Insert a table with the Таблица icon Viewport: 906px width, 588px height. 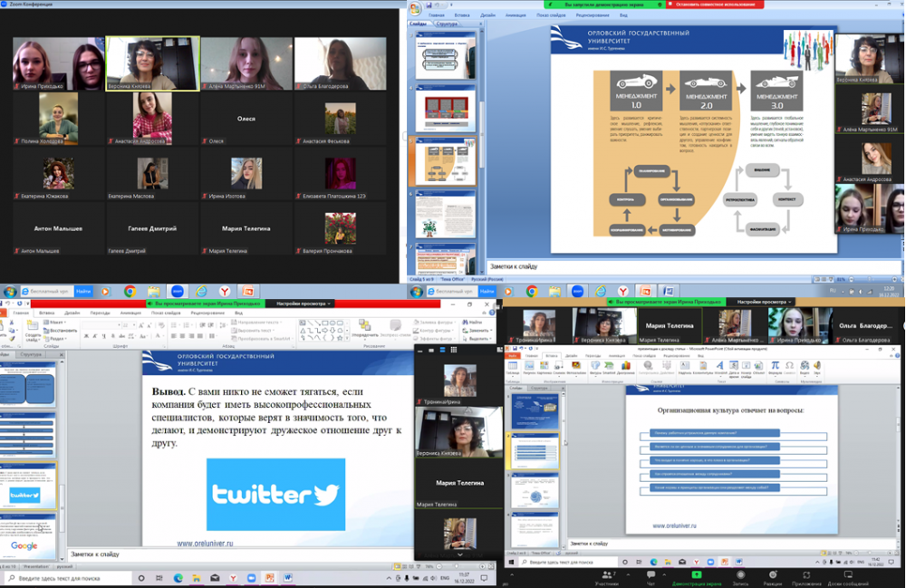(514, 367)
